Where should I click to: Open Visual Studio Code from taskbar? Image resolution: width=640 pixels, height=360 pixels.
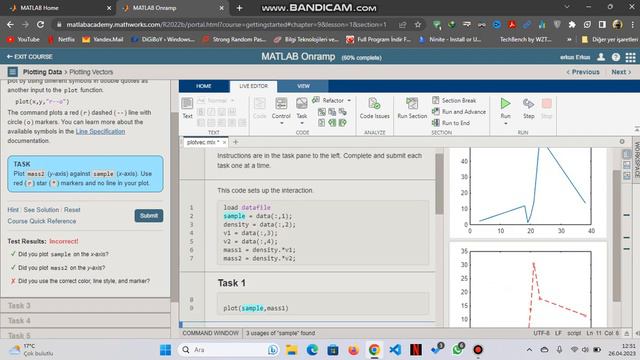point(395,350)
